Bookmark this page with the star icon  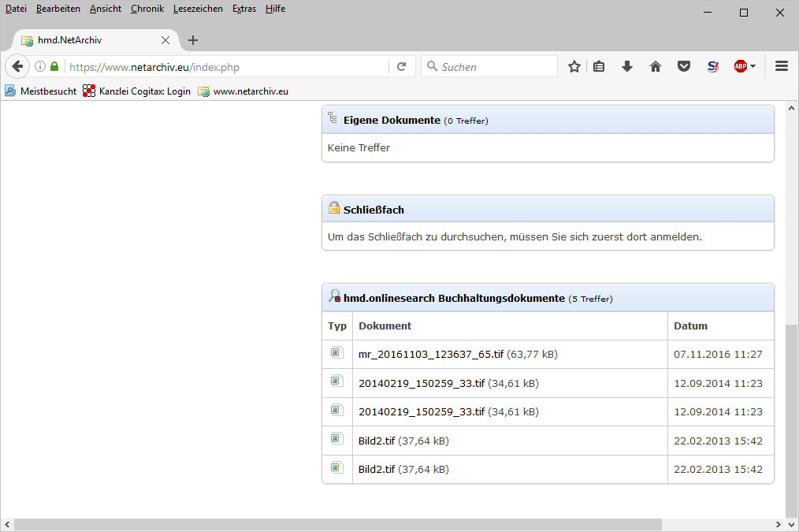point(574,66)
